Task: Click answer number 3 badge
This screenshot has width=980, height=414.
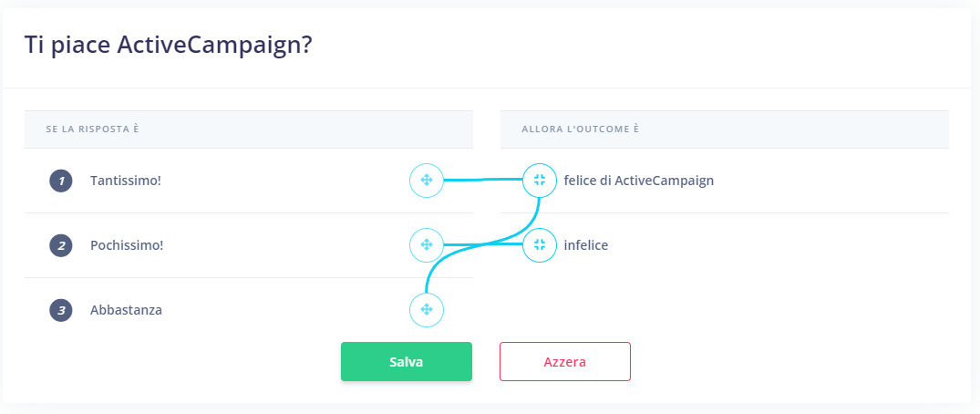Action: [x=61, y=310]
